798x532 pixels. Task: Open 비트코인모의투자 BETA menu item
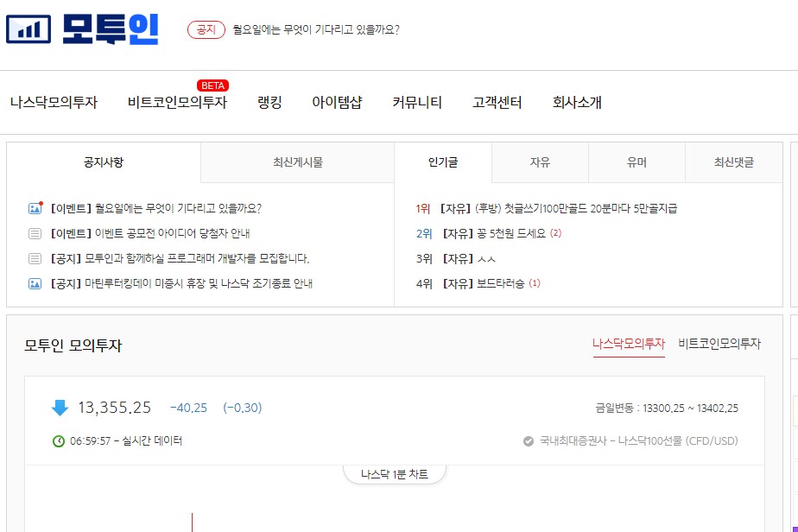tap(177, 102)
